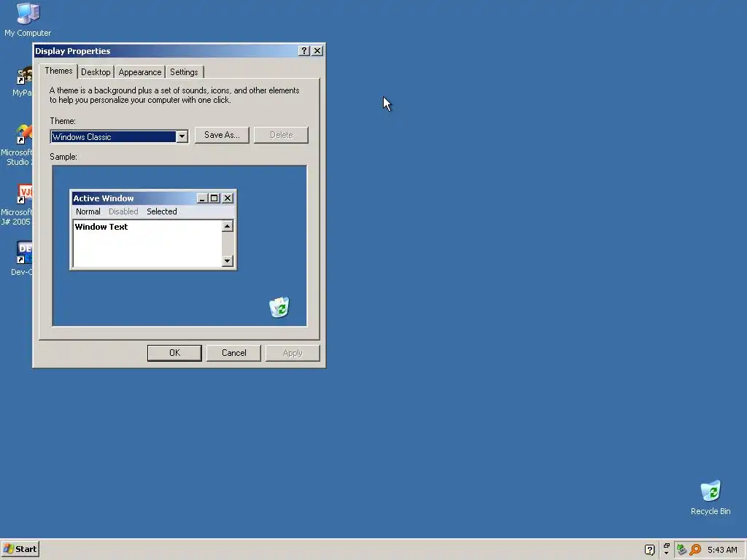Switch to the Themes tab
The width and height of the screenshot is (747, 560).
pos(58,71)
